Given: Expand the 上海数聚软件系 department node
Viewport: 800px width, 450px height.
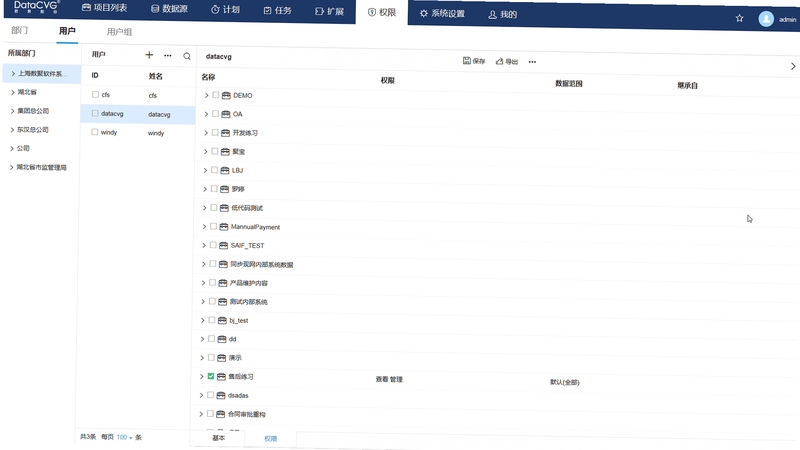Looking at the screenshot, I should coord(13,73).
